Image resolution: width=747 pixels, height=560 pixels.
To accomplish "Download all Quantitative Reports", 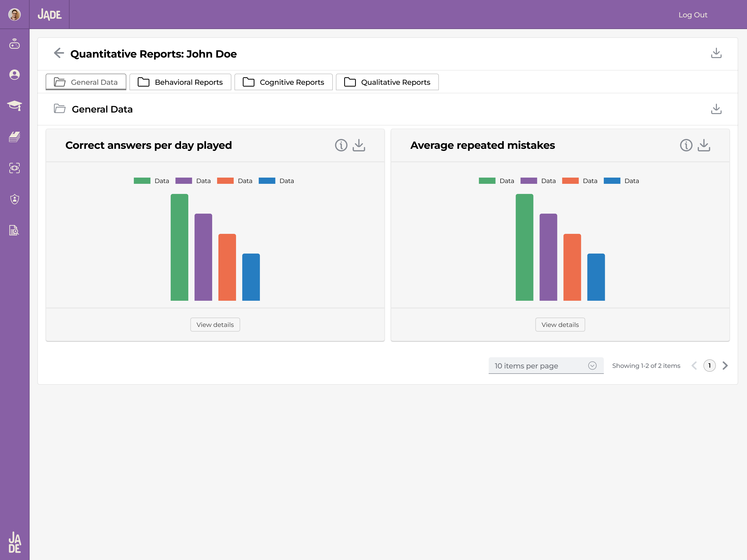I will (x=717, y=53).
